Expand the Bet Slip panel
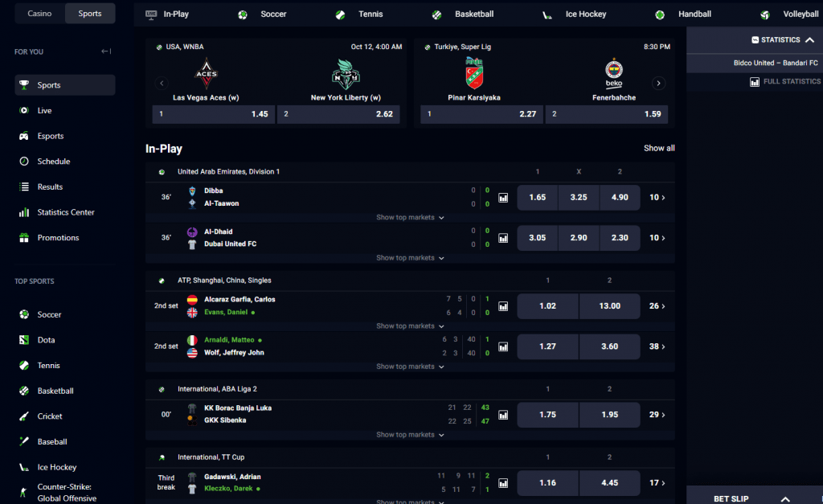The height and width of the screenshot is (504, 823). pos(785,498)
